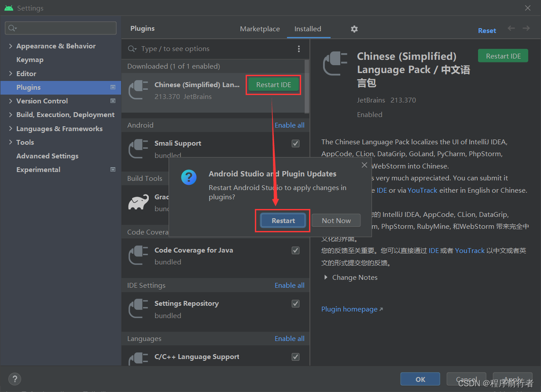Click the plugin search field

pos(216,49)
